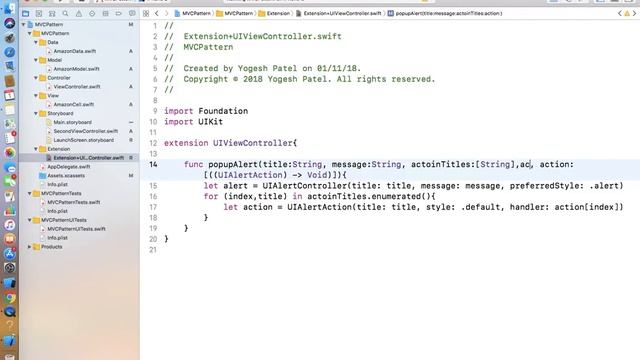Open the Find navigator magnifier icon
This screenshot has height=360, width=640.
[65, 13]
